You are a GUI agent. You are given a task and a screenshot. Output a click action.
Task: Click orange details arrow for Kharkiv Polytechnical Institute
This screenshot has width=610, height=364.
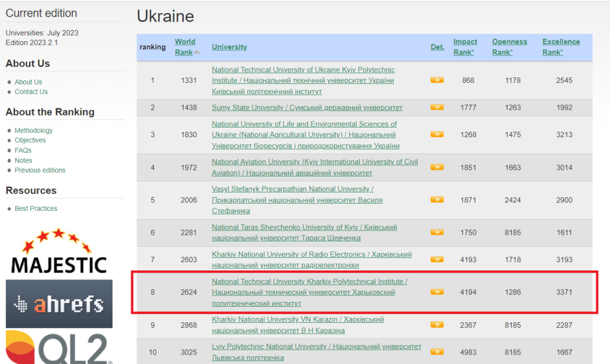pyautogui.click(x=437, y=292)
